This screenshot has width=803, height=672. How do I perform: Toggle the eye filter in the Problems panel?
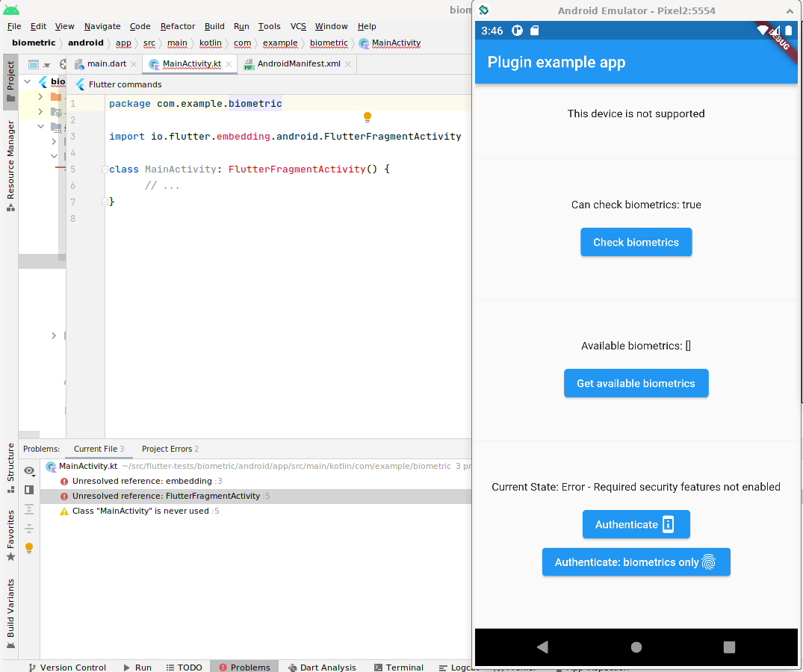pyautogui.click(x=28, y=469)
